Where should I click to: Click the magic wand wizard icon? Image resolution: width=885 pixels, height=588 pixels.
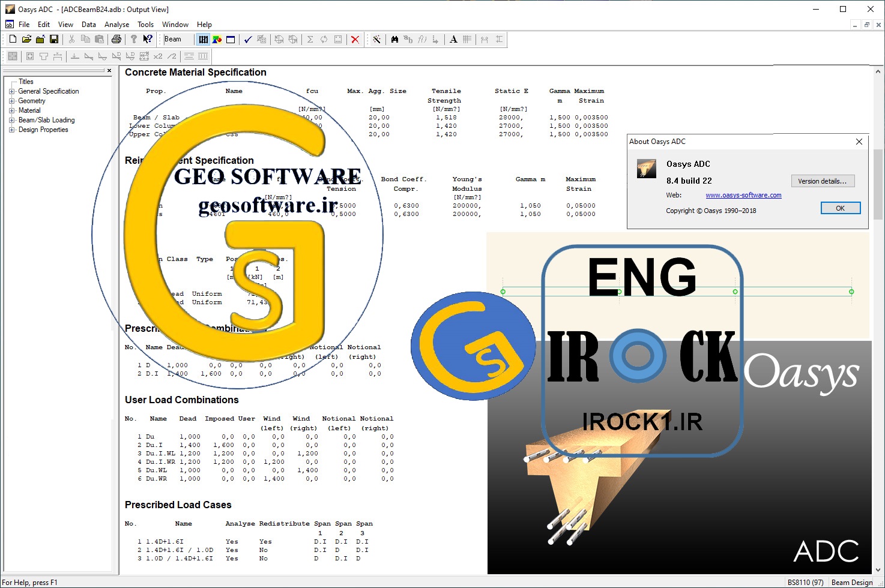point(376,40)
